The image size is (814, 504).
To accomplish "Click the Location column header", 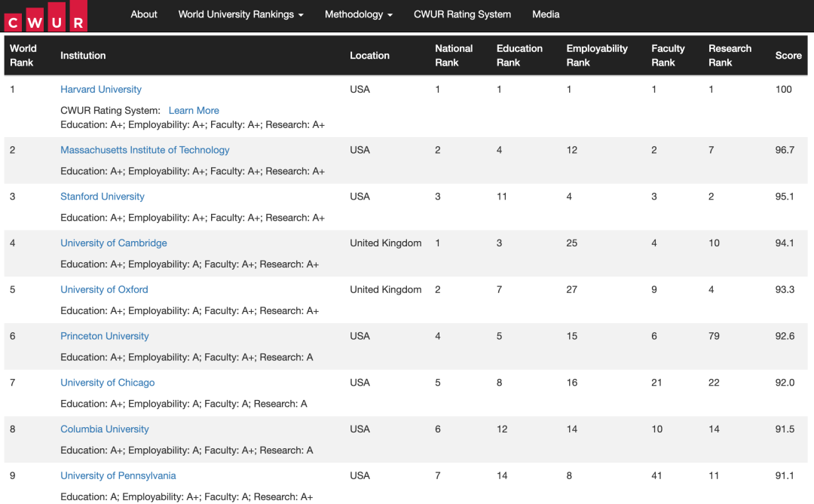I will click(369, 56).
